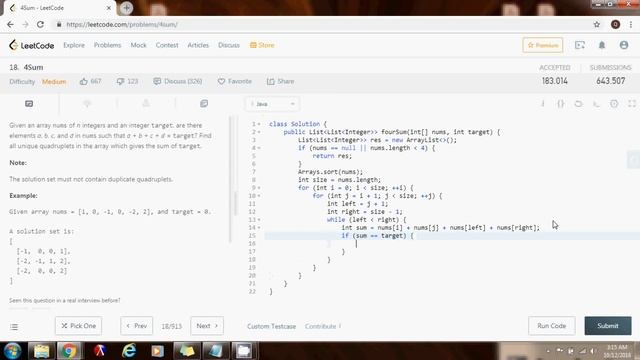Collapse code fold arrow at line 4

(x=259, y=148)
